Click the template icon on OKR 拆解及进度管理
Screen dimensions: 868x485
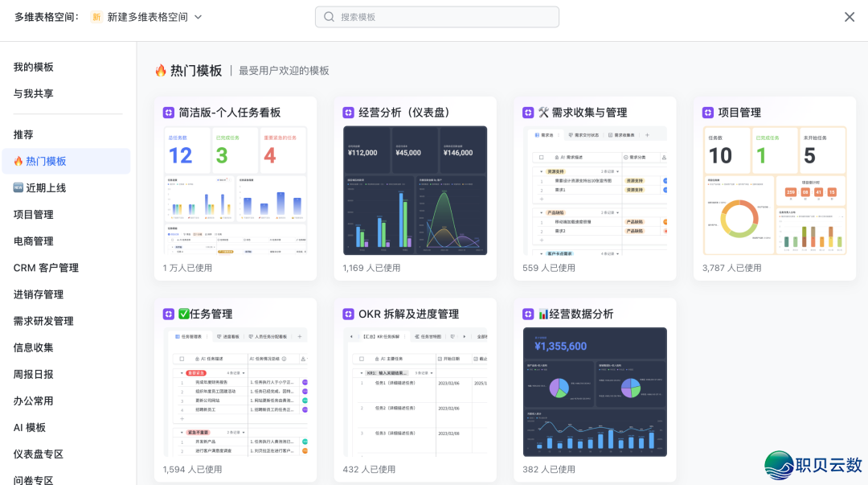(348, 314)
